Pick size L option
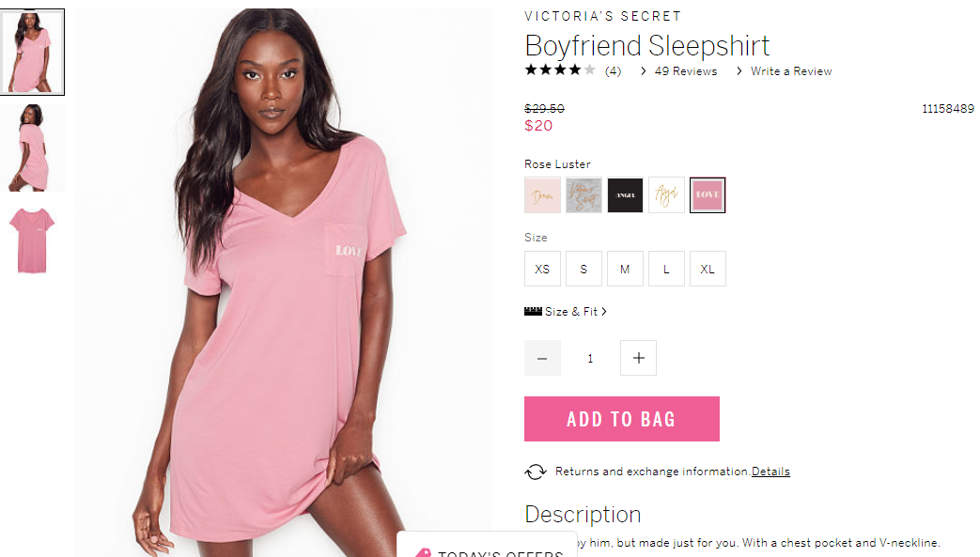 [x=666, y=269]
